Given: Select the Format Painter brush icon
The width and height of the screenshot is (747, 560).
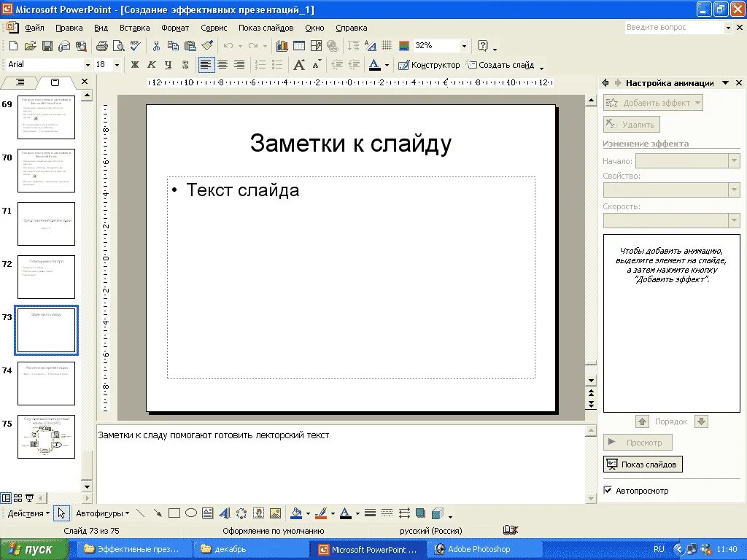Looking at the screenshot, I should point(207,46).
